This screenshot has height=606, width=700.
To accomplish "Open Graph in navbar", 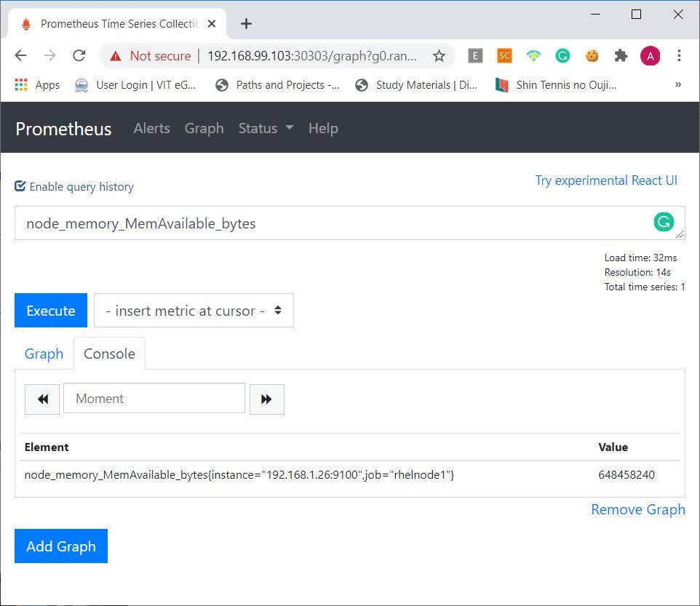I will 204,129.
